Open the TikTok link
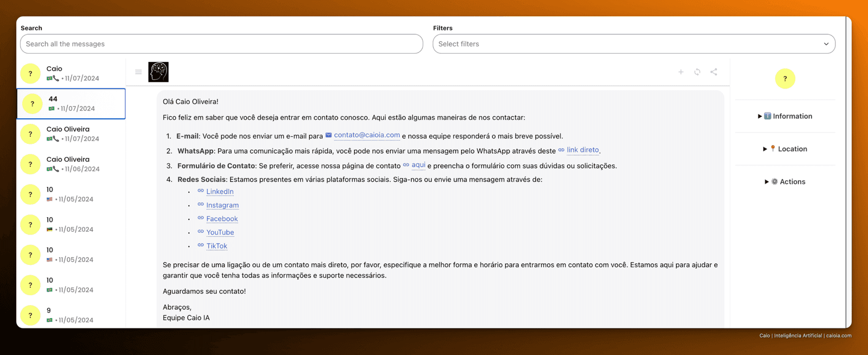The width and height of the screenshot is (868, 355). click(x=216, y=246)
